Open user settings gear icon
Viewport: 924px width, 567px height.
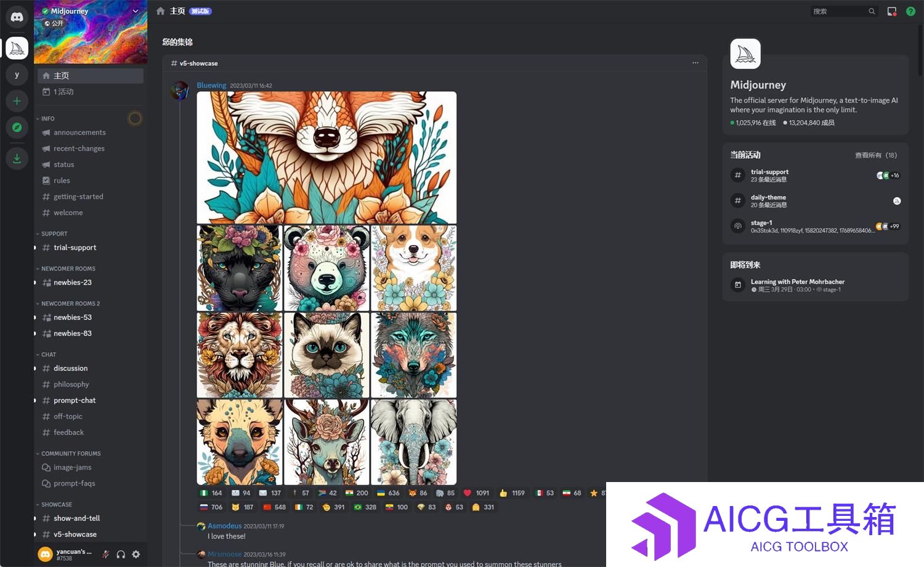click(136, 555)
